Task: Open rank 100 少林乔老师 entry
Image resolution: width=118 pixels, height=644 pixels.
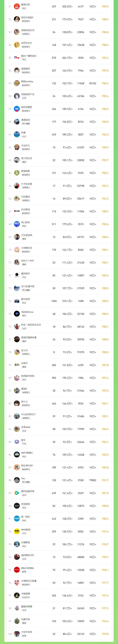Action: (x=59, y=634)
